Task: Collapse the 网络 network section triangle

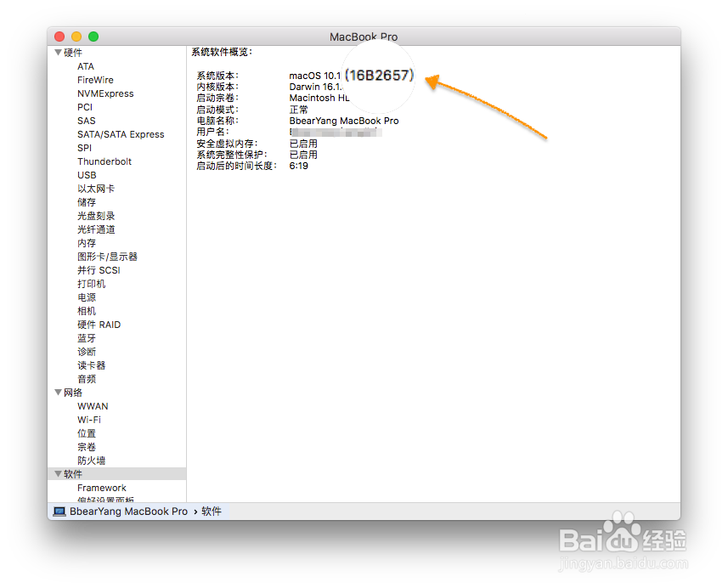Action: (x=58, y=393)
